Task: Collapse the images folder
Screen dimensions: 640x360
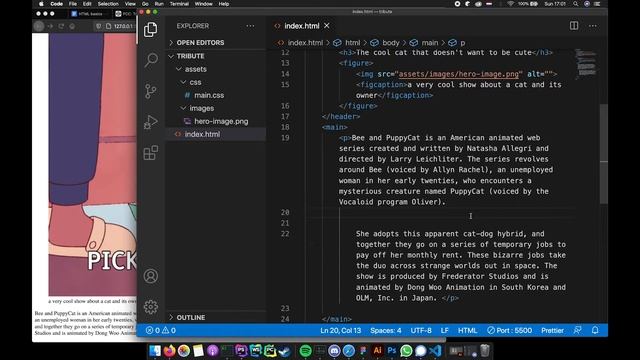Action: (x=216, y=108)
